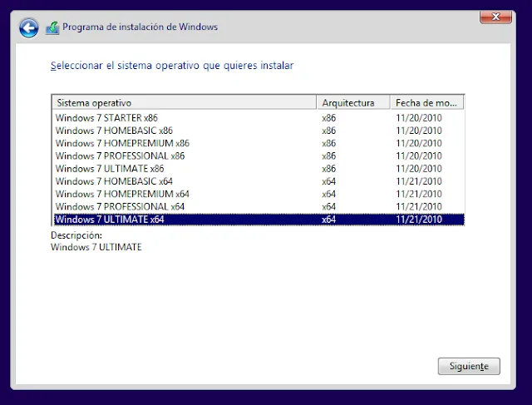The height and width of the screenshot is (405, 532).
Task: Click x86 architecture in ULTIMATE x86 row
Action: tap(329, 168)
